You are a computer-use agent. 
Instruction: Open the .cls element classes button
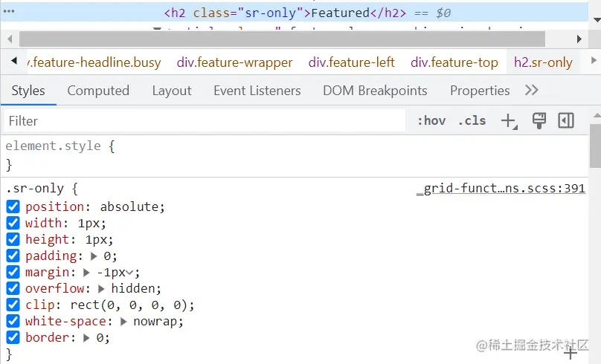tap(472, 121)
